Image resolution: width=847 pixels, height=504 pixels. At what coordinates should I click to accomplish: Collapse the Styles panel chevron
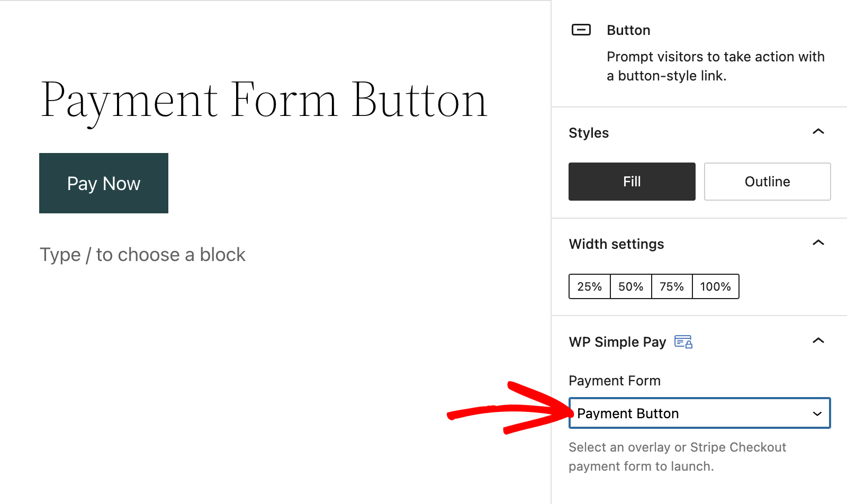tap(818, 132)
